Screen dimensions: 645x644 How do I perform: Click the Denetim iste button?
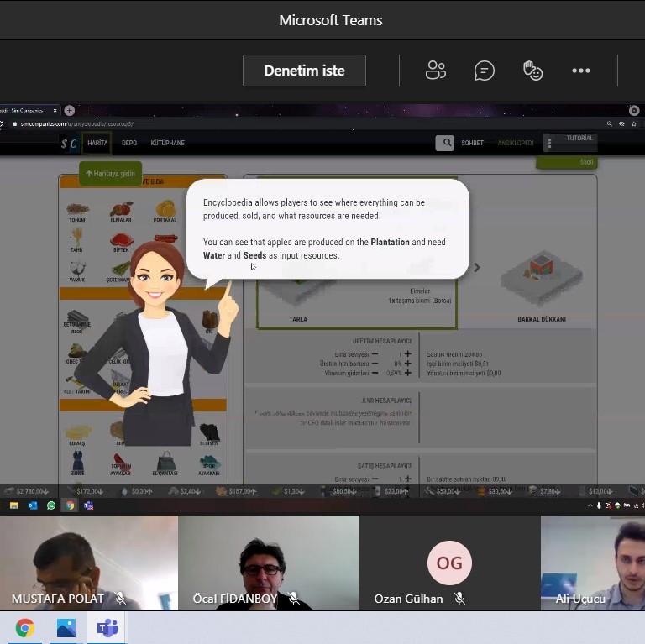click(304, 71)
